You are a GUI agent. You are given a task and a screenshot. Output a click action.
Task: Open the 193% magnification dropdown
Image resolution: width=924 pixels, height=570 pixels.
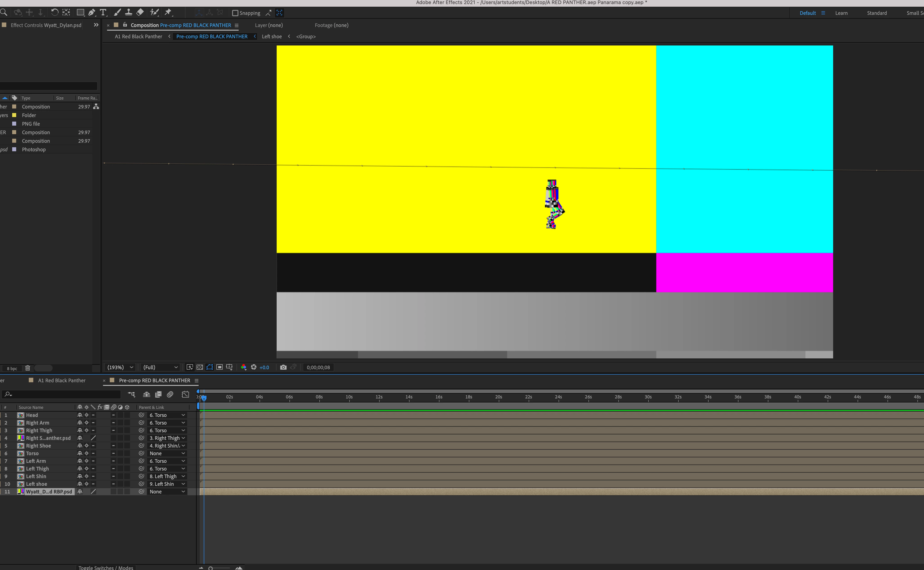120,367
